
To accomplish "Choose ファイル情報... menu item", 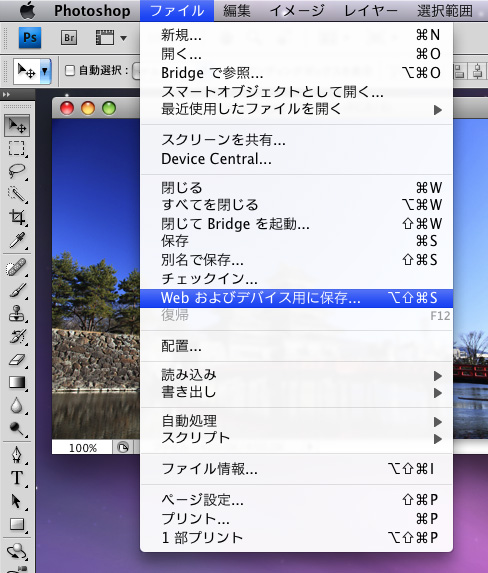I will (296, 468).
